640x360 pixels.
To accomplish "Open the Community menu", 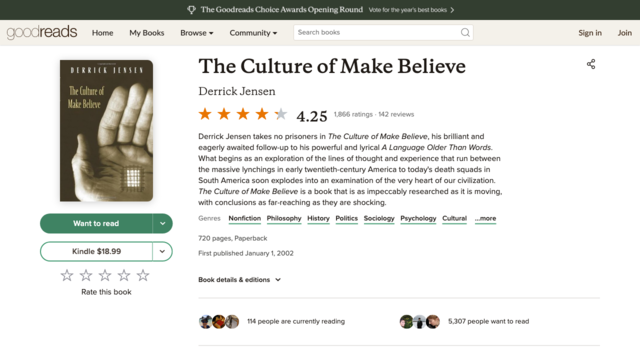I will 253,33.
